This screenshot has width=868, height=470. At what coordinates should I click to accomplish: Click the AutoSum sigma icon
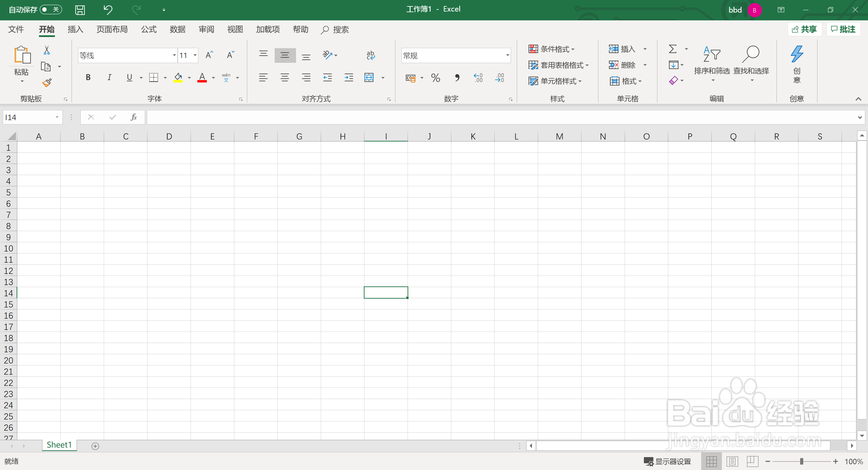(x=673, y=49)
